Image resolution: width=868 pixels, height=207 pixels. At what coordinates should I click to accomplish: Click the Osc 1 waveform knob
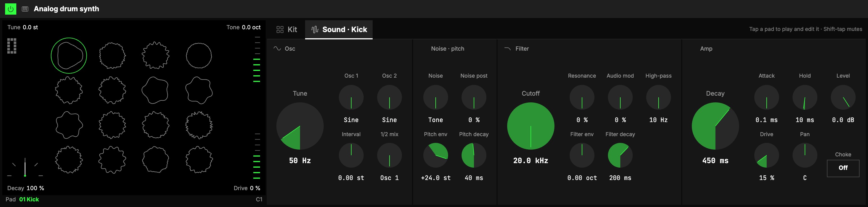coord(351,97)
